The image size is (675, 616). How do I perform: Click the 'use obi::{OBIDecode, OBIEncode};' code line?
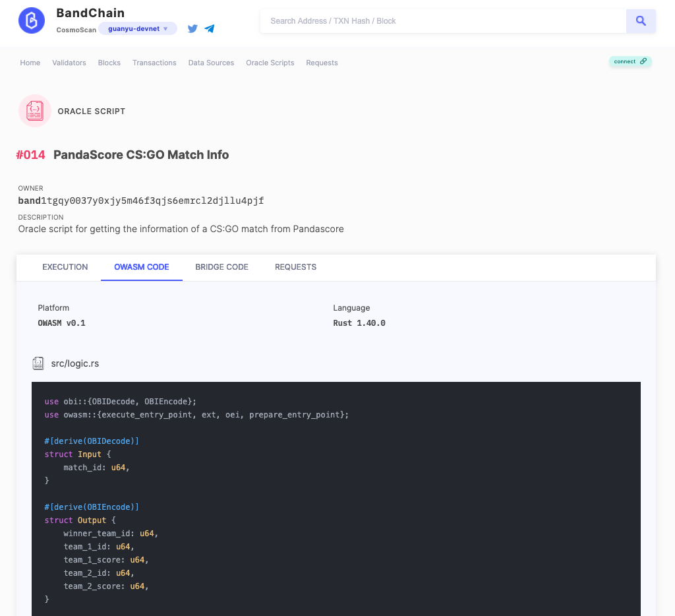[x=120, y=402]
